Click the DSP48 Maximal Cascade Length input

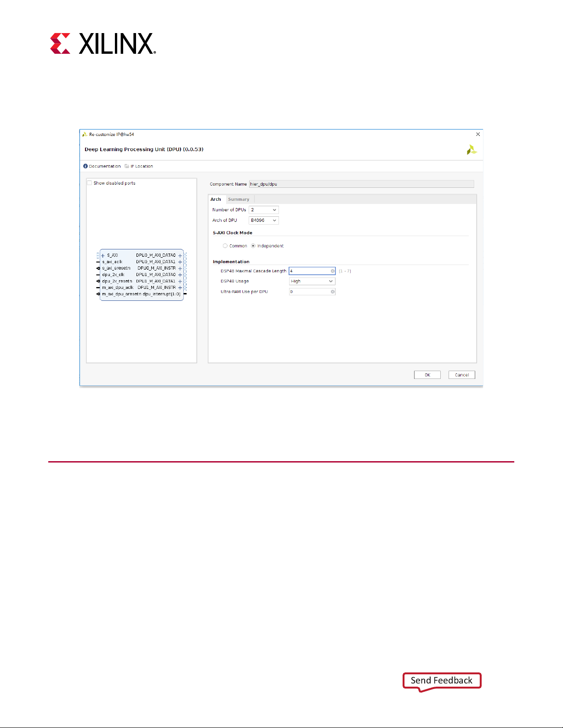point(312,271)
